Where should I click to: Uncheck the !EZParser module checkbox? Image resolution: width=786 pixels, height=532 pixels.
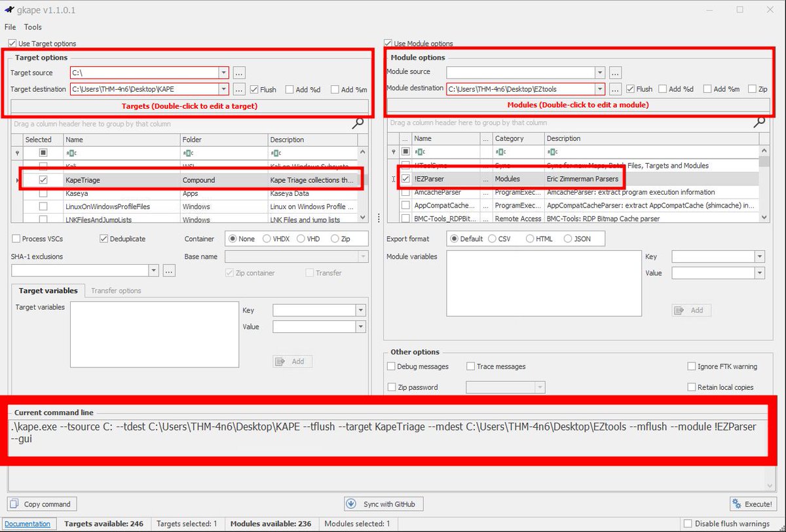(406, 178)
